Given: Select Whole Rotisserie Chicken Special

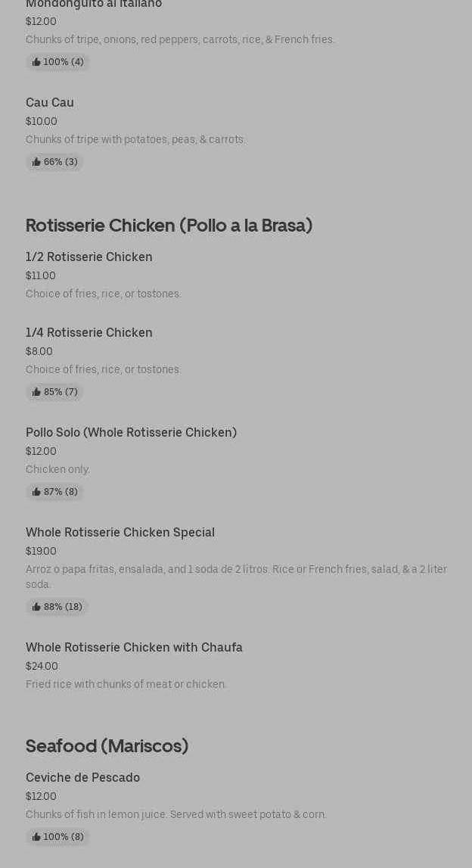Looking at the screenshot, I should (x=120, y=532).
